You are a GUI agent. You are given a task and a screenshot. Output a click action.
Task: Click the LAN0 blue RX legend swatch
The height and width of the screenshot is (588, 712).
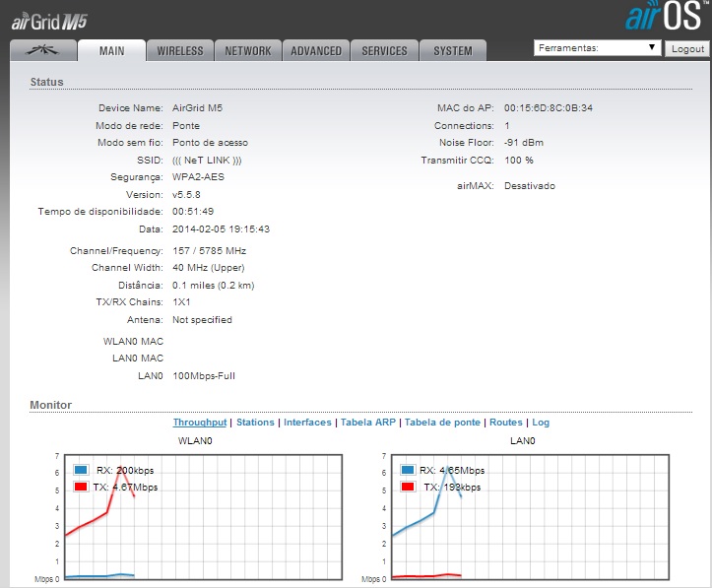[x=408, y=470]
